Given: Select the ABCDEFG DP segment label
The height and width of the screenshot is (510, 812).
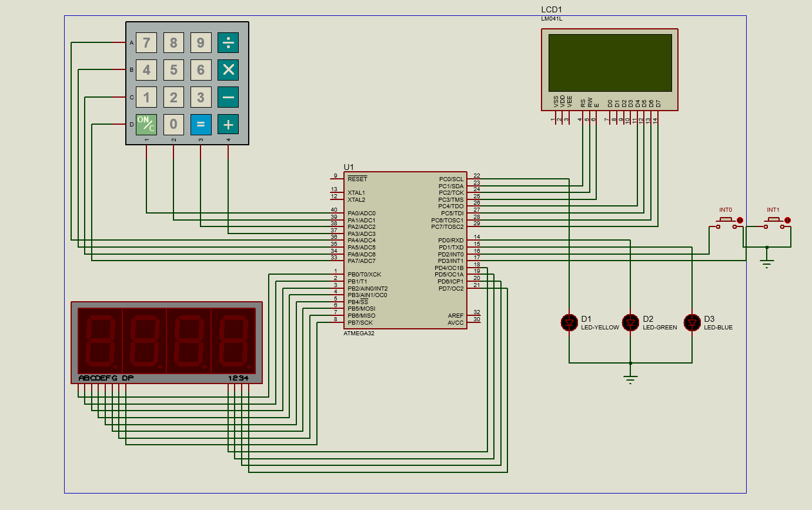Looking at the screenshot, I should [x=106, y=378].
